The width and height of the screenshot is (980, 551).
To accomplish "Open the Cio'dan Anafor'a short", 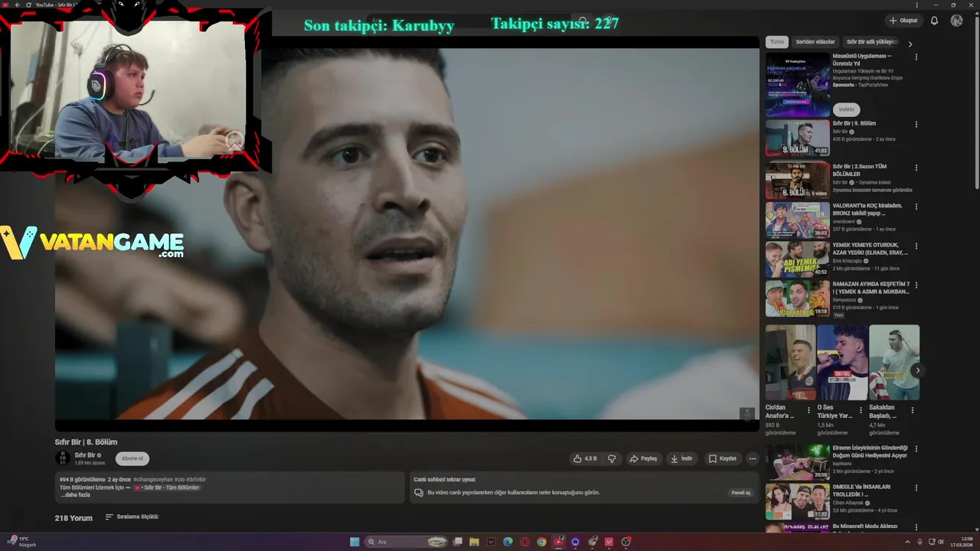I will pos(791,363).
